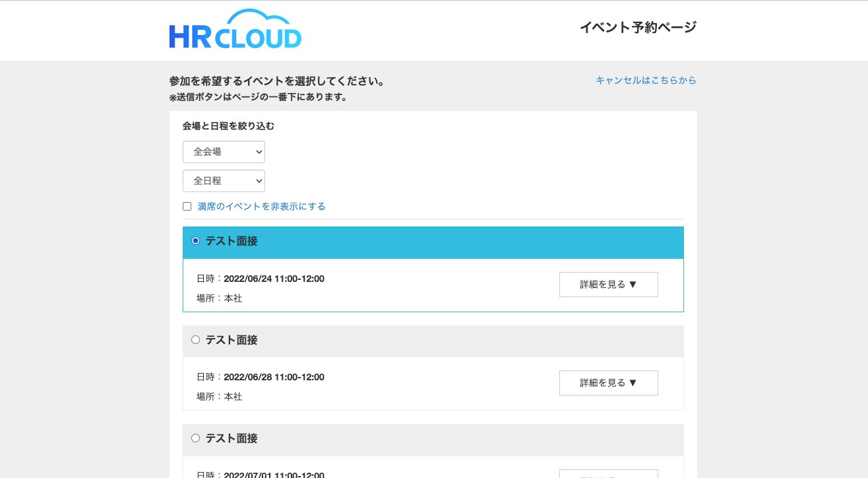
Task: Select the radio button for the 2022/06/24 interview
Action: click(195, 241)
